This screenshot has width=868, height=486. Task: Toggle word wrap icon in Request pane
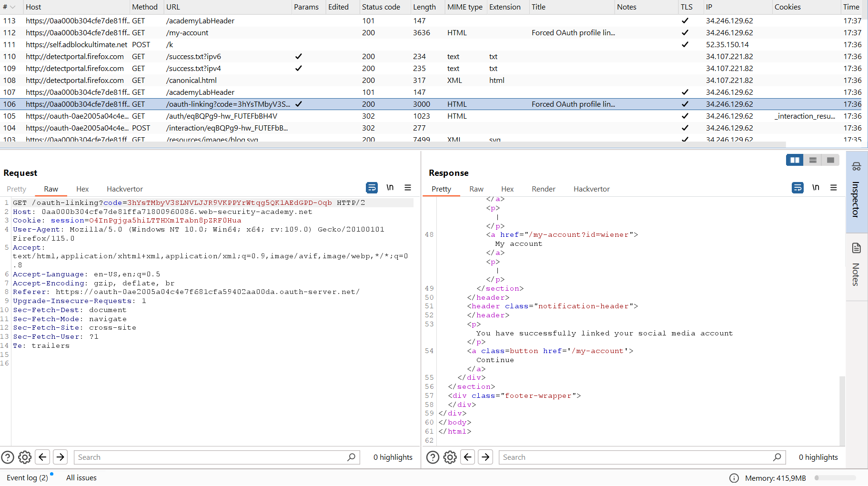(x=372, y=188)
